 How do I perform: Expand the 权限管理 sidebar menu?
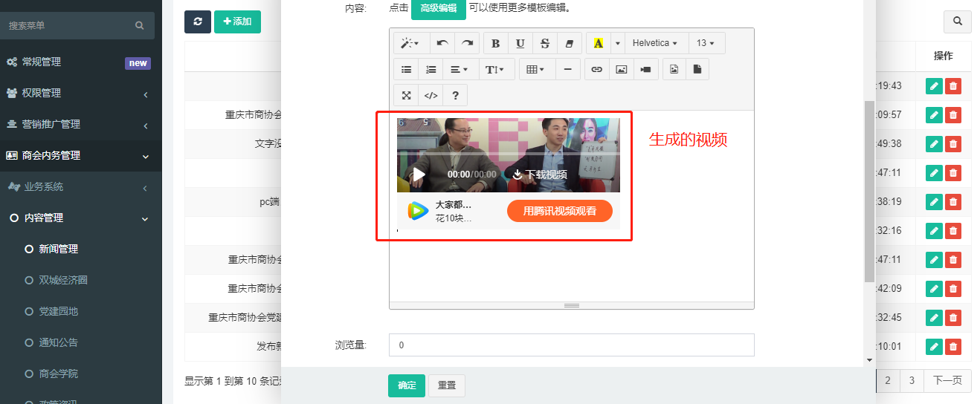[78, 94]
